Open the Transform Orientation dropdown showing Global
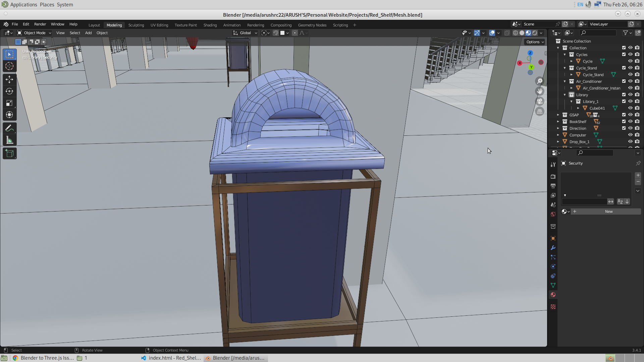Image resolution: width=644 pixels, height=362 pixels. [x=245, y=33]
